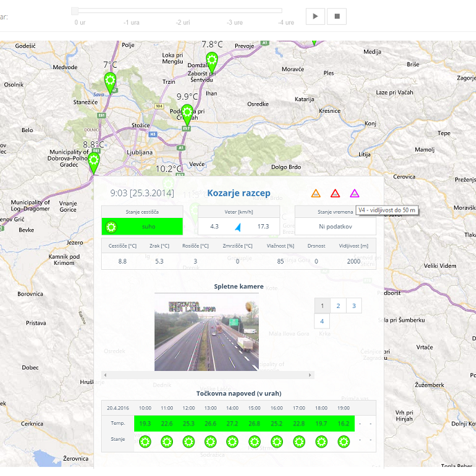Select the 8.8°C station marker near Dobrova
Image resolution: width=476 pixels, height=476 pixels.
point(93,162)
